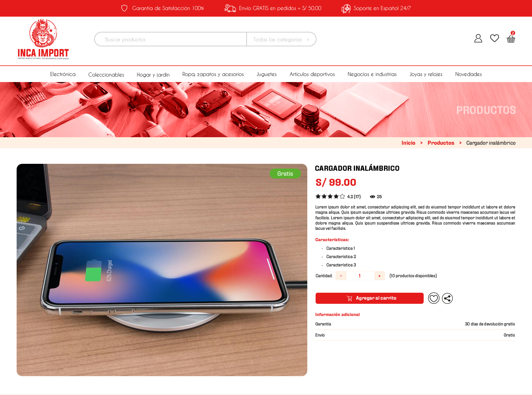Image resolution: width=532 pixels, height=395 pixels.
Task: Expand the Todas las categorías dropdown
Action: pyautogui.click(x=281, y=39)
